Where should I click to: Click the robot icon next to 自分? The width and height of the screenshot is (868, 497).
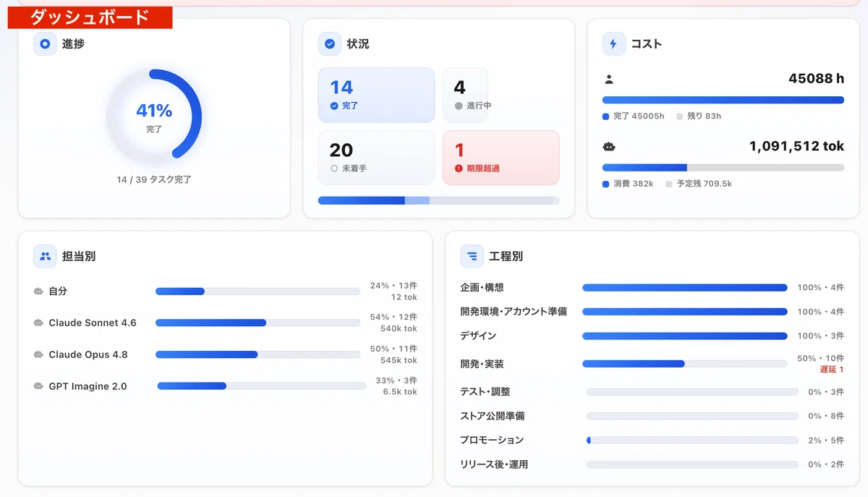38,292
